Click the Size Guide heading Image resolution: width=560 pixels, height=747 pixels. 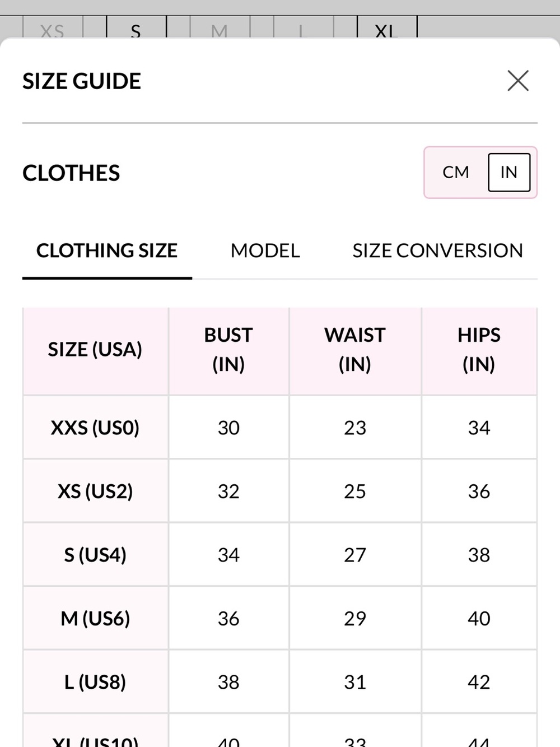[82, 81]
